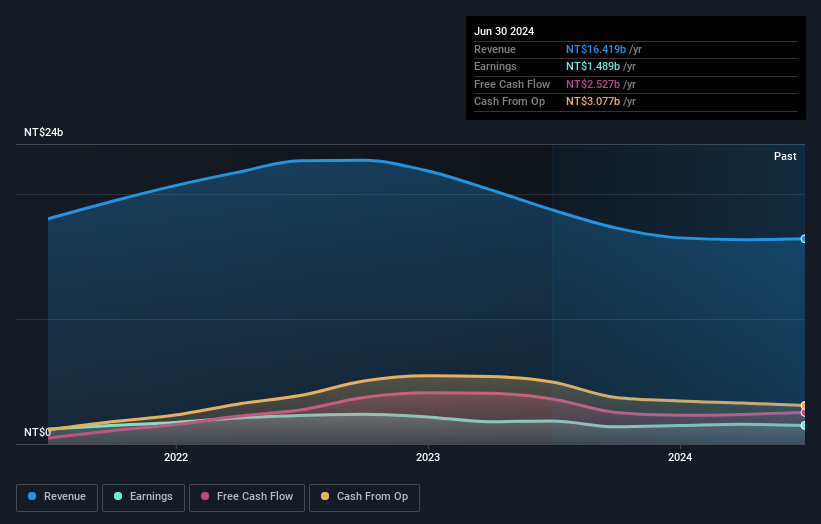Click the Cash From Op label in tooltip
Viewport: 821px width, 524px height.
[509, 102]
